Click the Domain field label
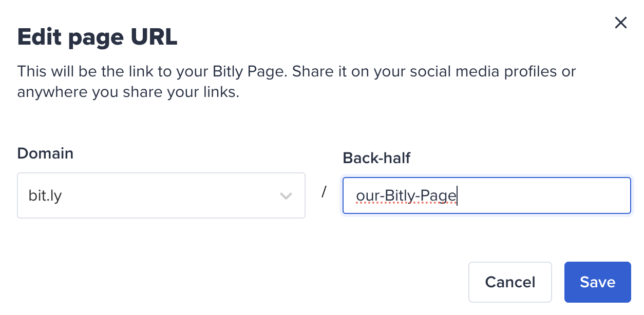The image size is (644, 315). tap(45, 153)
